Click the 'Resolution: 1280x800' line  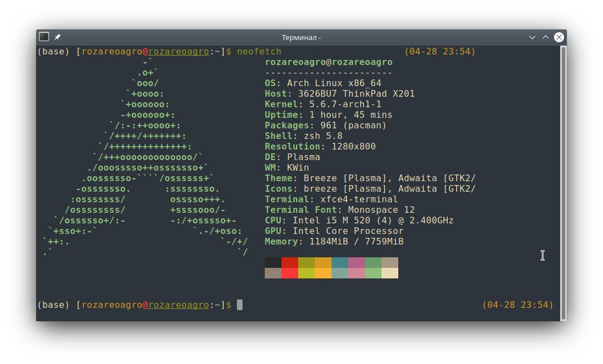tap(320, 147)
